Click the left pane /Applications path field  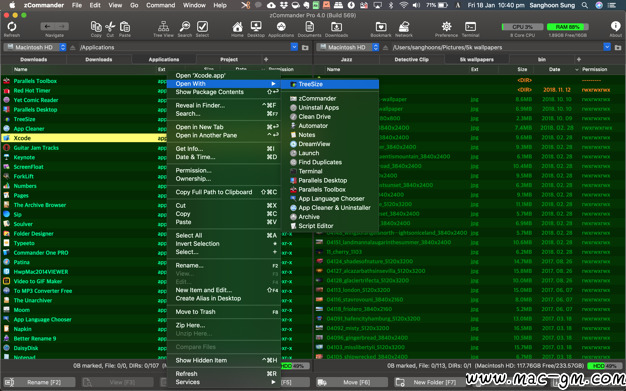[184, 47]
